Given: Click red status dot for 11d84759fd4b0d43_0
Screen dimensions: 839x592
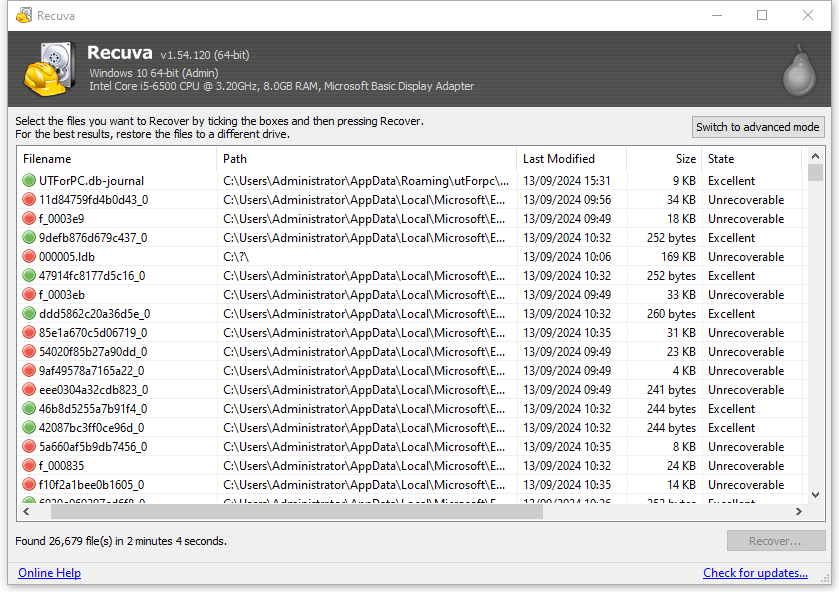Looking at the screenshot, I should [29, 200].
